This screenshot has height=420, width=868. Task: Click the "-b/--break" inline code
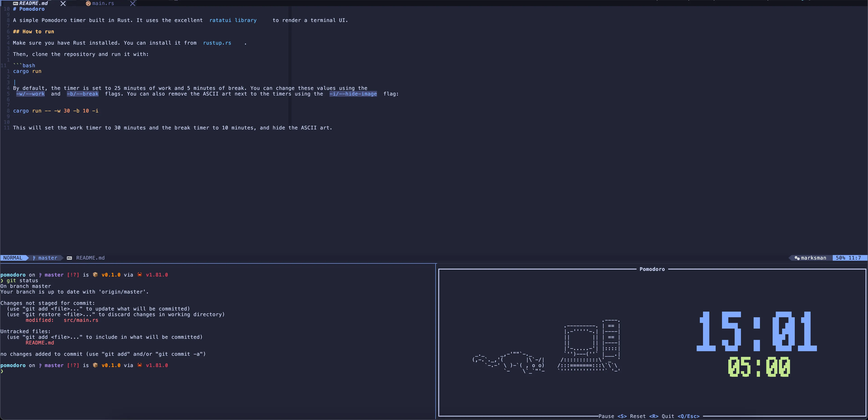[83, 94]
